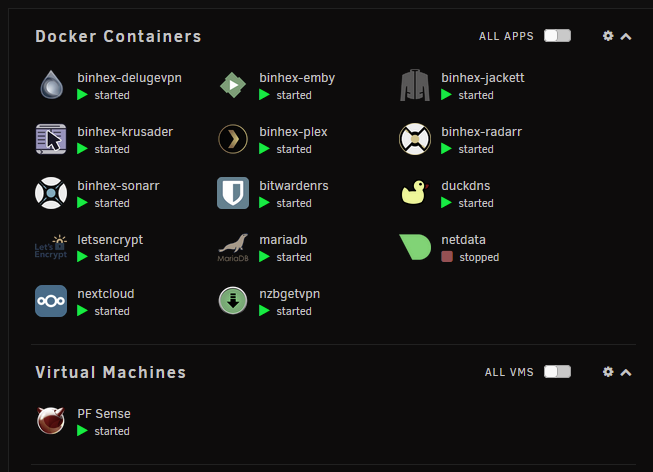Click the binhex-plex name text
The height and width of the screenshot is (472, 653).
click(x=293, y=132)
